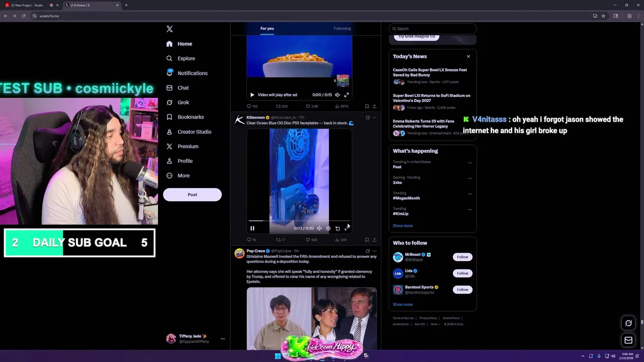The width and height of the screenshot is (644, 362).
Task: Click the Try Grok Imagine 1.0 button
Action: [x=417, y=37]
